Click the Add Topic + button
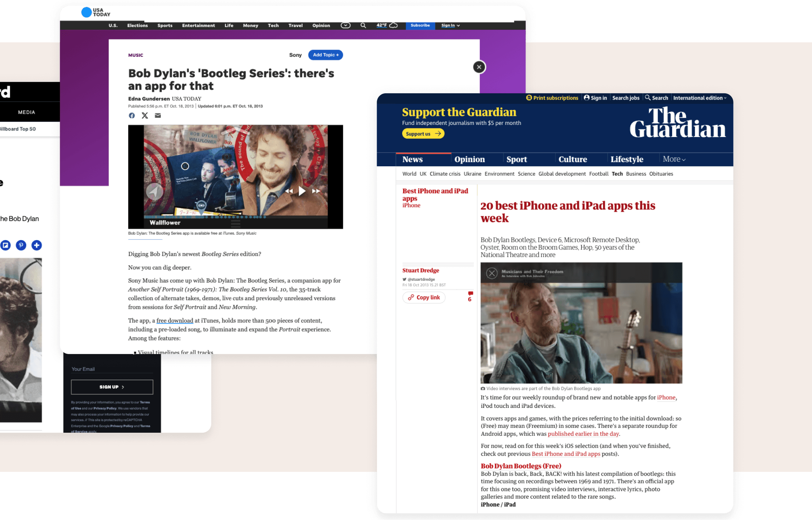The height and width of the screenshot is (520, 812). click(x=326, y=55)
